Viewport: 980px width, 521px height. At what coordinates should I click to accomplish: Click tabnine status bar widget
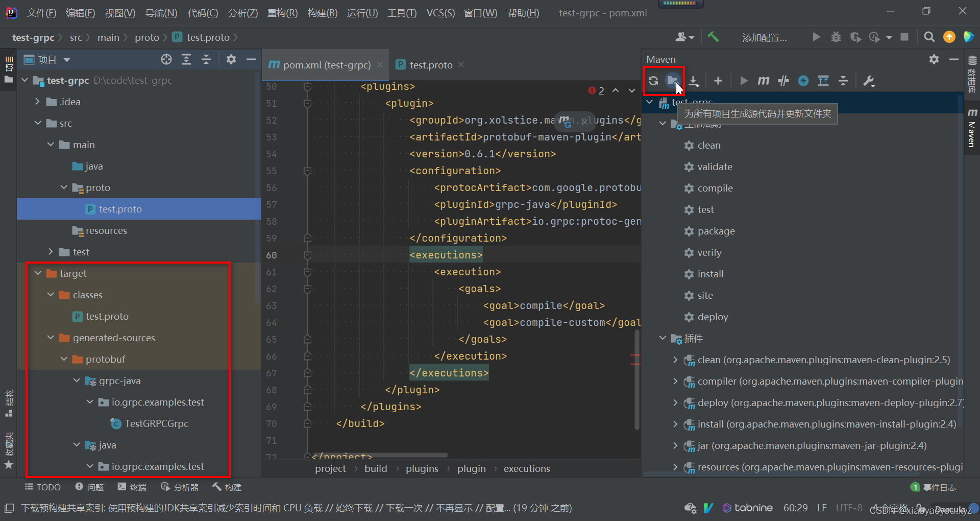point(748,508)
